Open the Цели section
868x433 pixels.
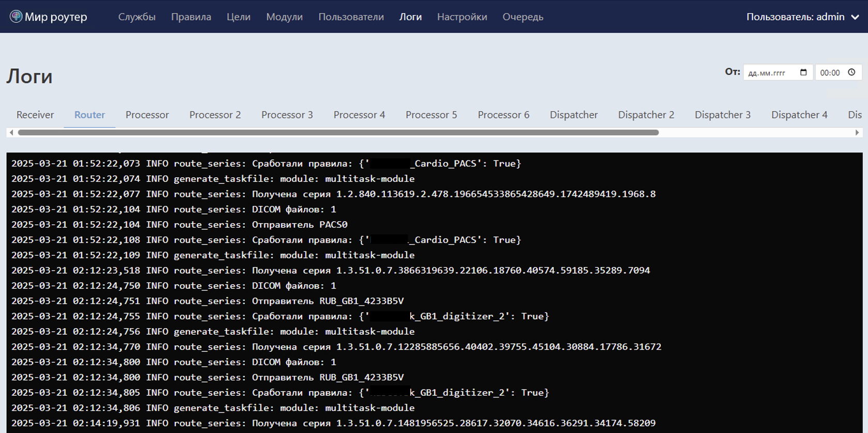(x=239, y=17)
